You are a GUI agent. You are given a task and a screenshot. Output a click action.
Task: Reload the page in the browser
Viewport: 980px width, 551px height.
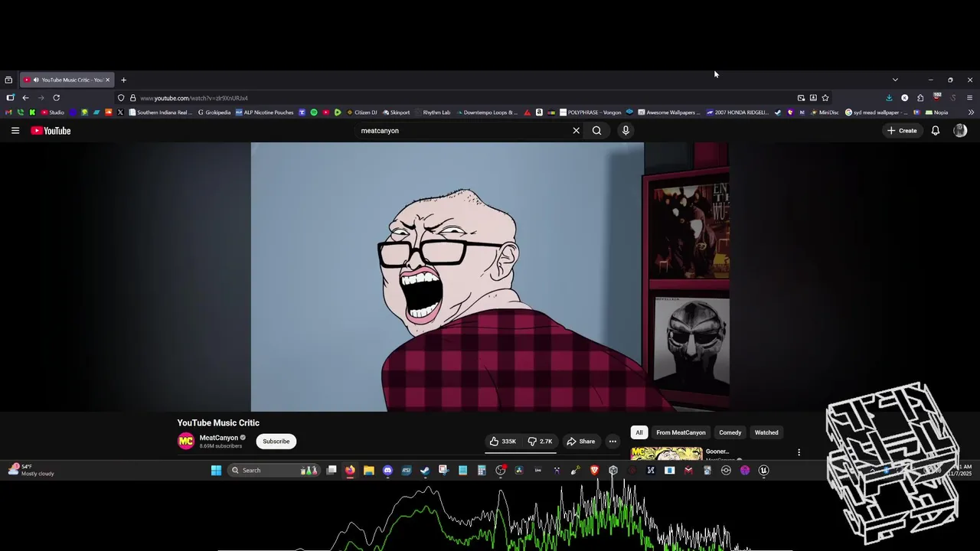tap(56, 98)
